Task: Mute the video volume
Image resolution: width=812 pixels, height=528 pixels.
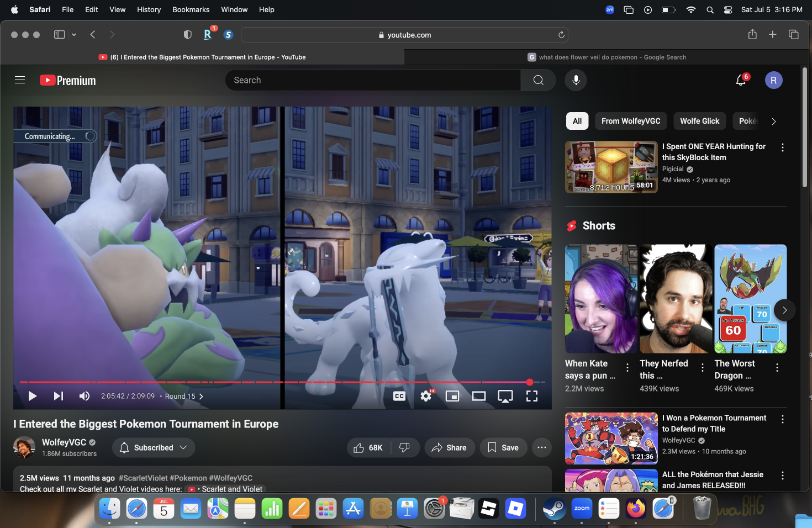Action: pyautogui.click(x=85, y=396)
